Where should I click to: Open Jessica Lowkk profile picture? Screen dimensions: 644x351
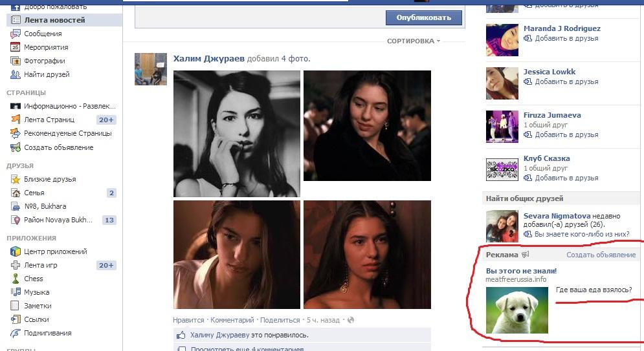[502, 83]
